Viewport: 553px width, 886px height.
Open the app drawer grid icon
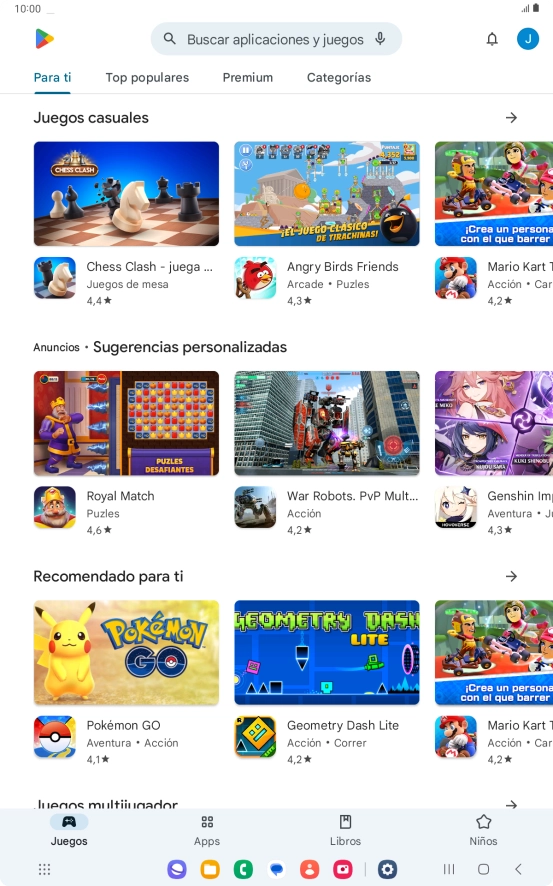[x=44, y=869]
